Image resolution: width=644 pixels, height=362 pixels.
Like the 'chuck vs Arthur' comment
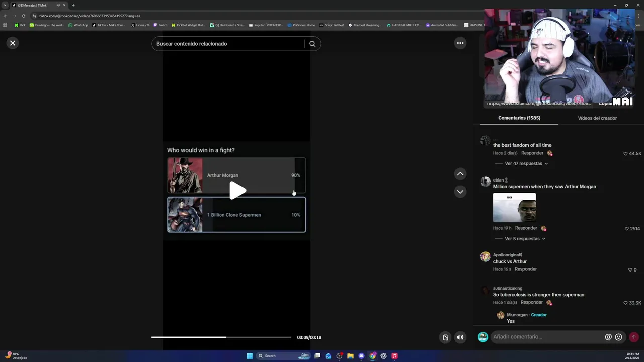pyautogui.click(x=630, y=269)
